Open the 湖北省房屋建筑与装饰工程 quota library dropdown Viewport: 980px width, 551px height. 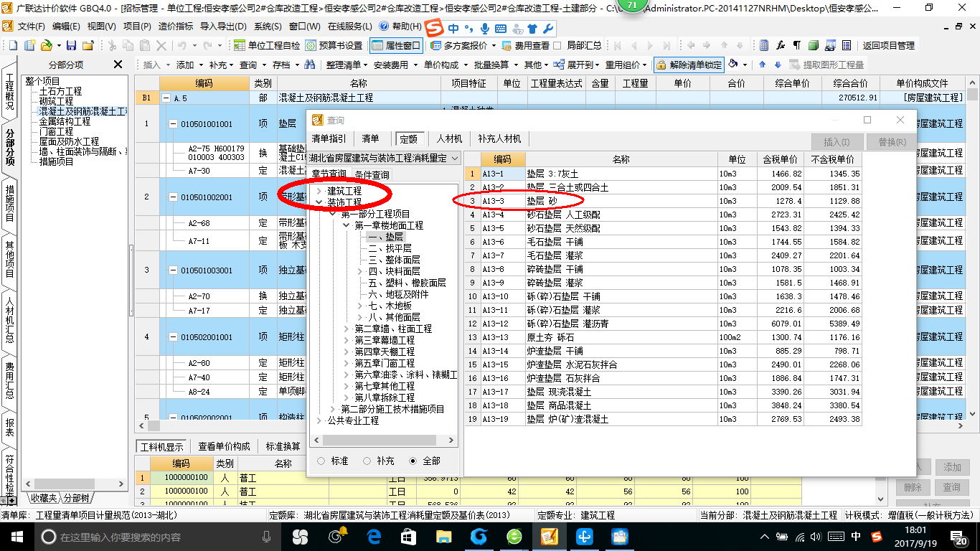pyautogui.click(x=385, y=158)
